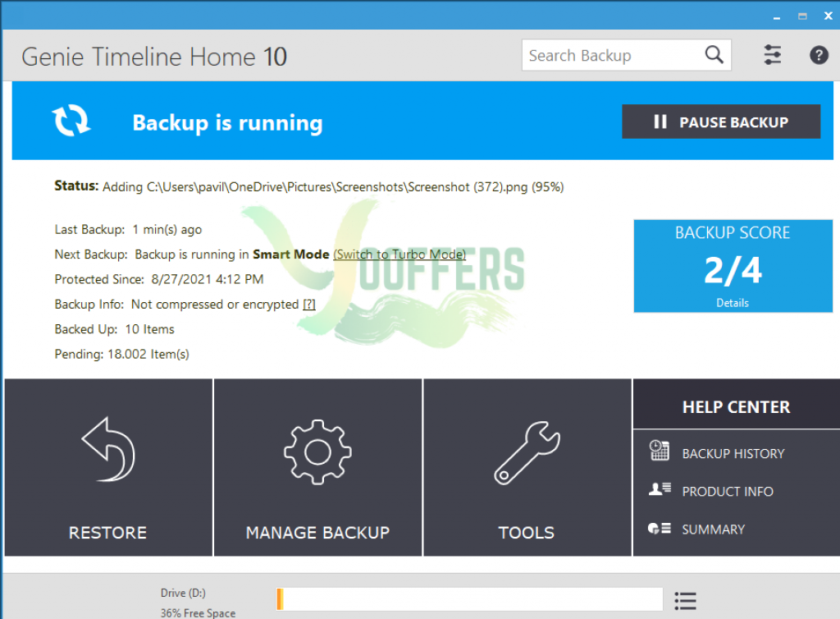Click Switch to Turbo Mode link
The width and height of the screenshot is (840, 619).
click(399, 254)
